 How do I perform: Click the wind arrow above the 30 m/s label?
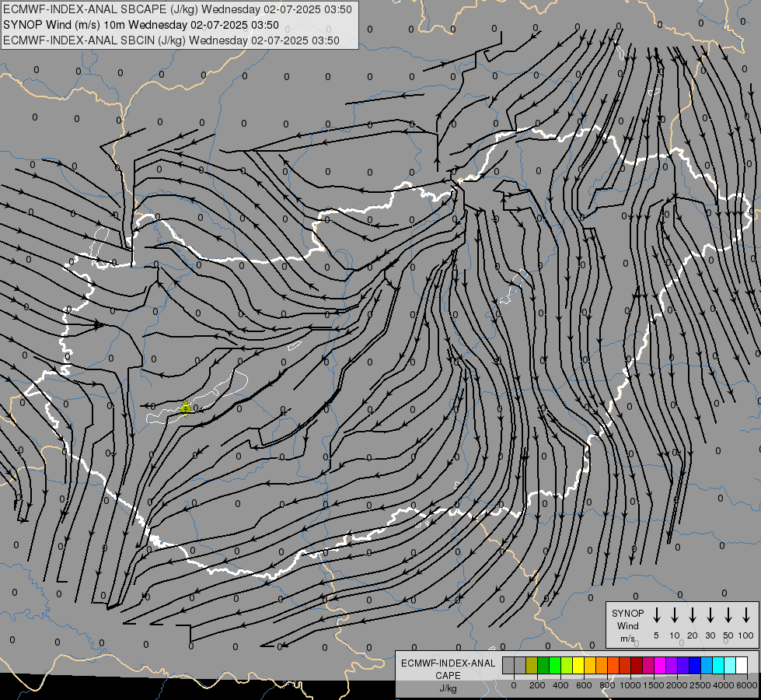tap(710, 614)
